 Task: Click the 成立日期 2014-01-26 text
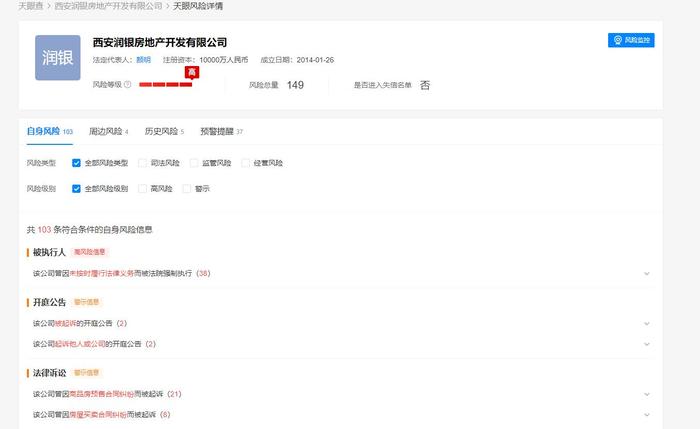click(x=297, y=60)
